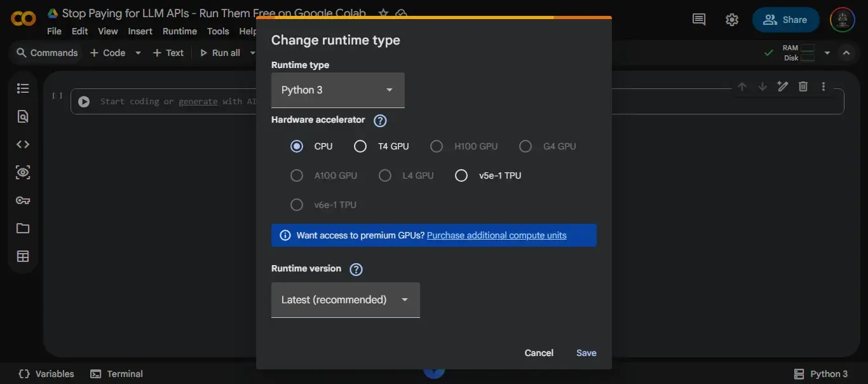Open the View menu
Viewport: 868px width, 384px height.
pos(107,31)
